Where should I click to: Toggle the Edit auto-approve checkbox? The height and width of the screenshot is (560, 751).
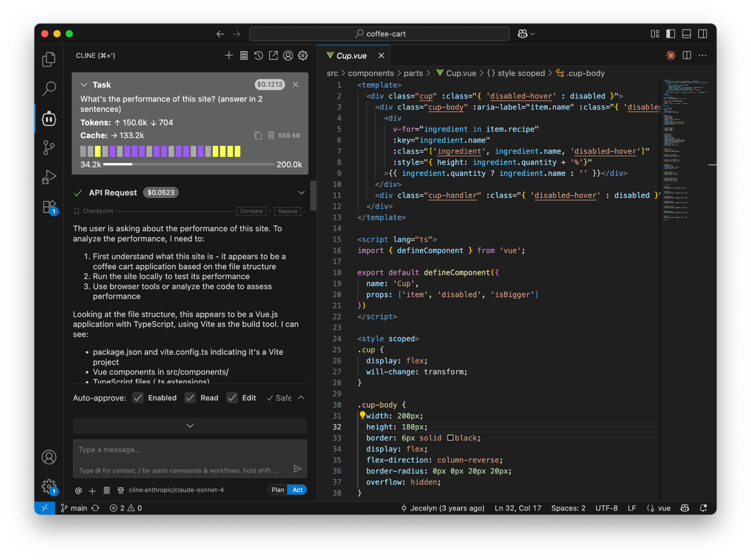click(x=232, y=398)
